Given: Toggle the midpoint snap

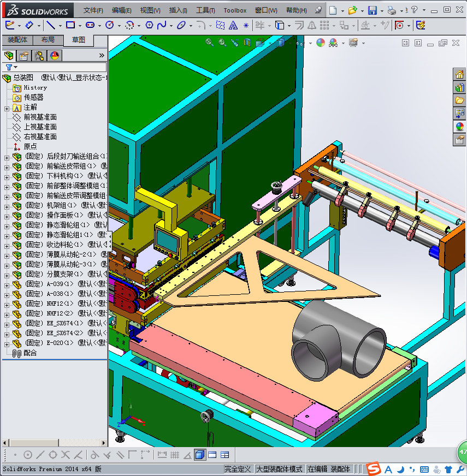Looking at the screenshot, I should 40,455.
